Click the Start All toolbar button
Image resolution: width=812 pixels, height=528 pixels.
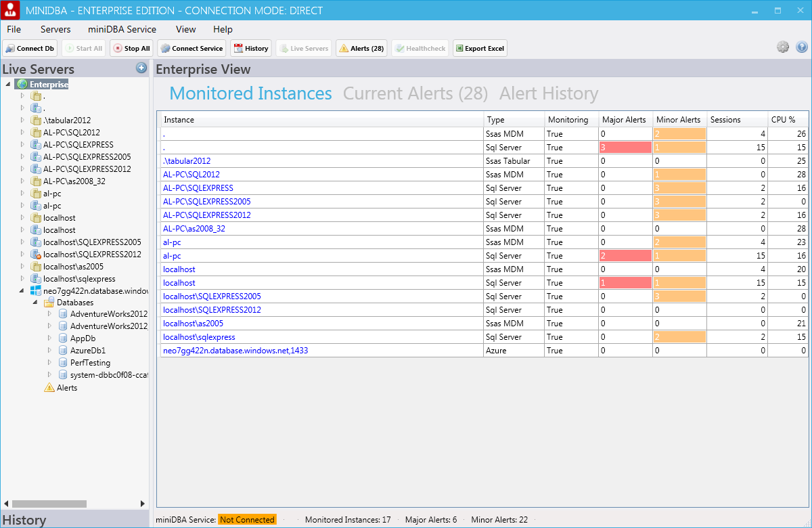click(x=84, y=49)
